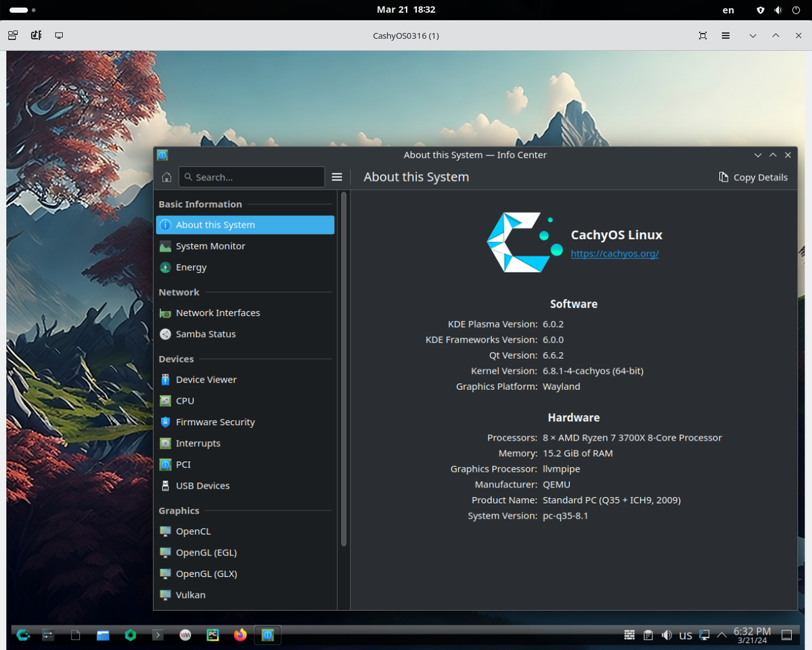Click the CachyOS Linux logo image
This screenshot has width=812, height=650.
524,242
